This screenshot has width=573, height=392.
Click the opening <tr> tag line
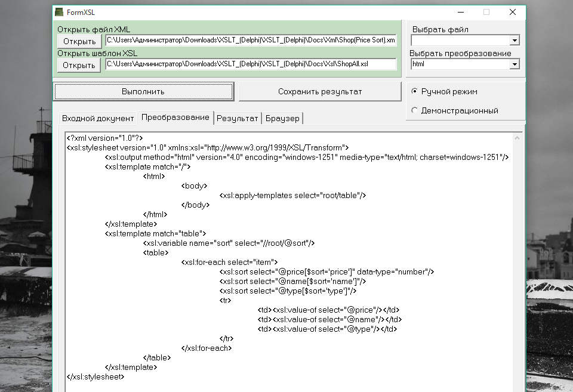225,300
